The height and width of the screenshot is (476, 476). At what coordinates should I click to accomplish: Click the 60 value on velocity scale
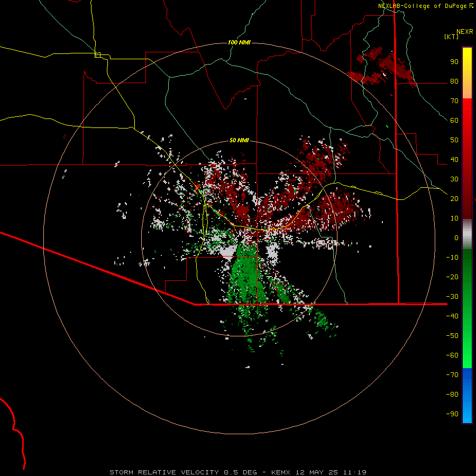pyautogui.click(x=454, y=120)
